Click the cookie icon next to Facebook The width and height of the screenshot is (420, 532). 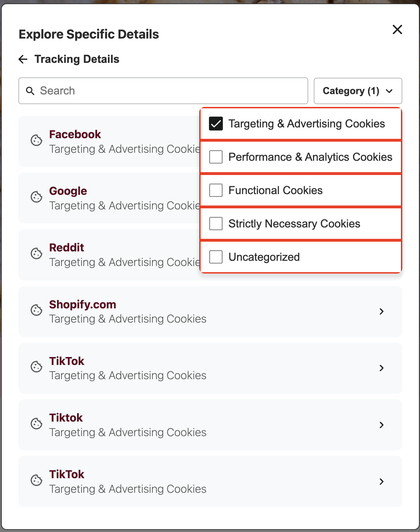(x=36, y=141)
